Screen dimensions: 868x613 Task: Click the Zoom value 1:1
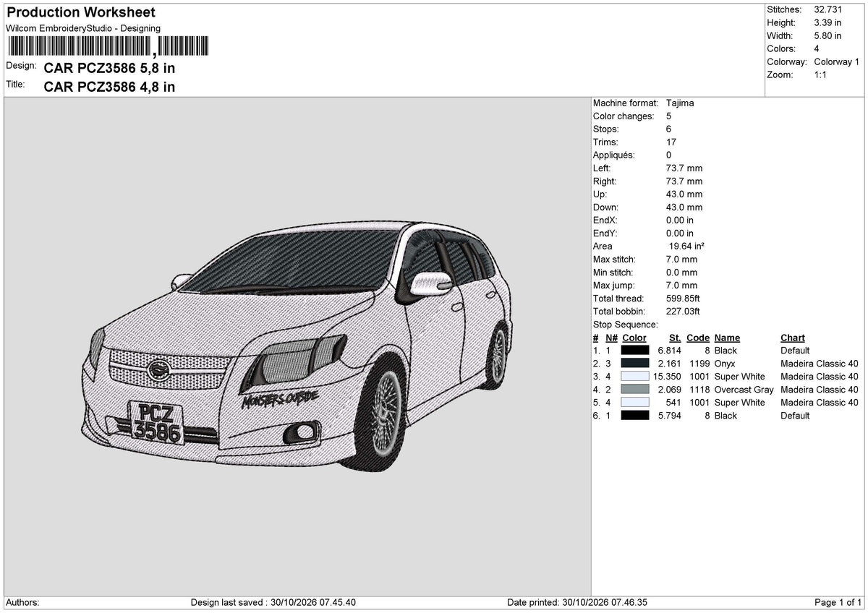pos(820,74)
